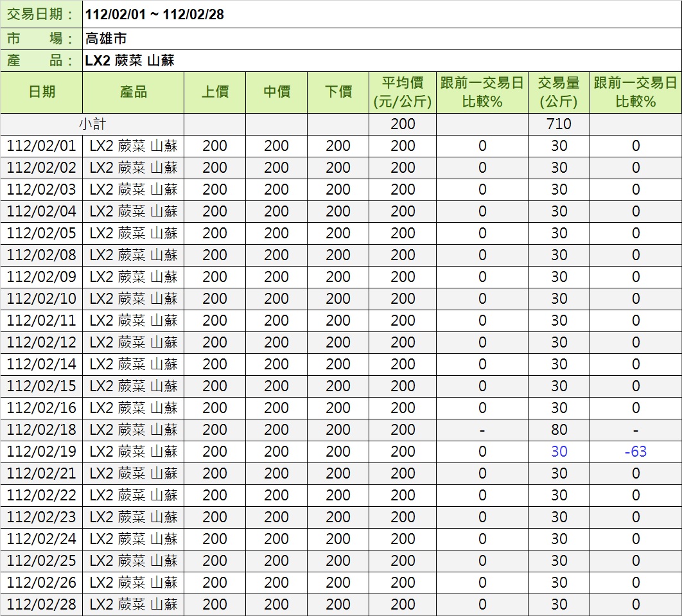
Task: Click the 平均價 (元/公斤) header
Action: (x=403, y=92)
